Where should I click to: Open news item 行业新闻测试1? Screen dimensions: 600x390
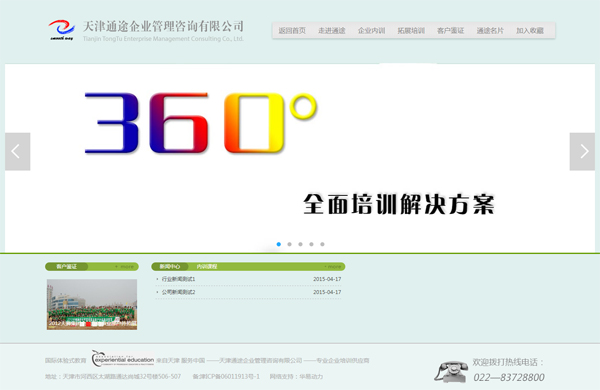[x=178, y=279]
